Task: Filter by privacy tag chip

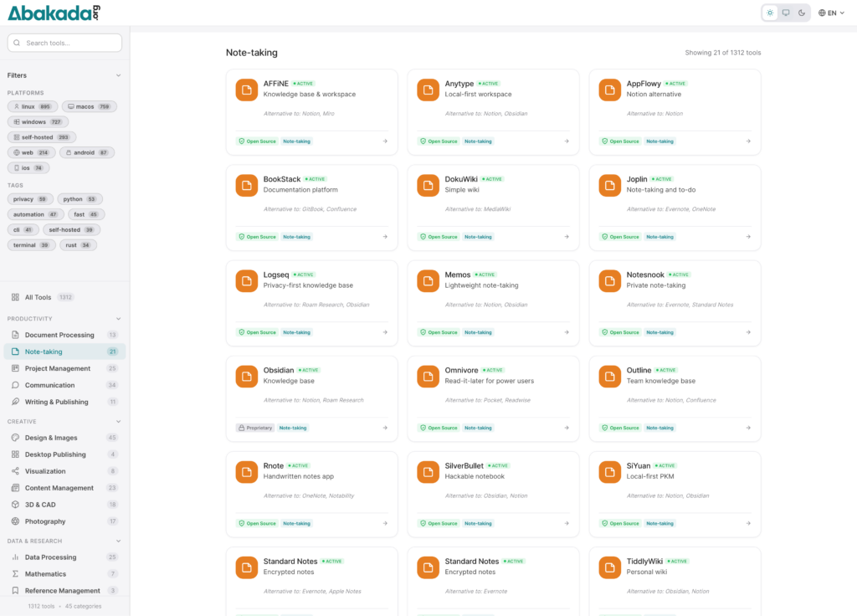Action: pos(30,199)
